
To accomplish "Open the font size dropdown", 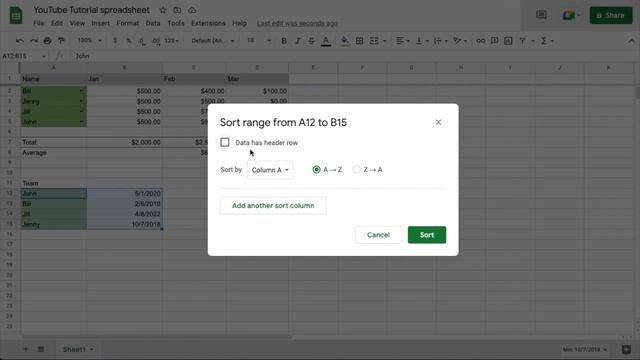I will [259, 41].
